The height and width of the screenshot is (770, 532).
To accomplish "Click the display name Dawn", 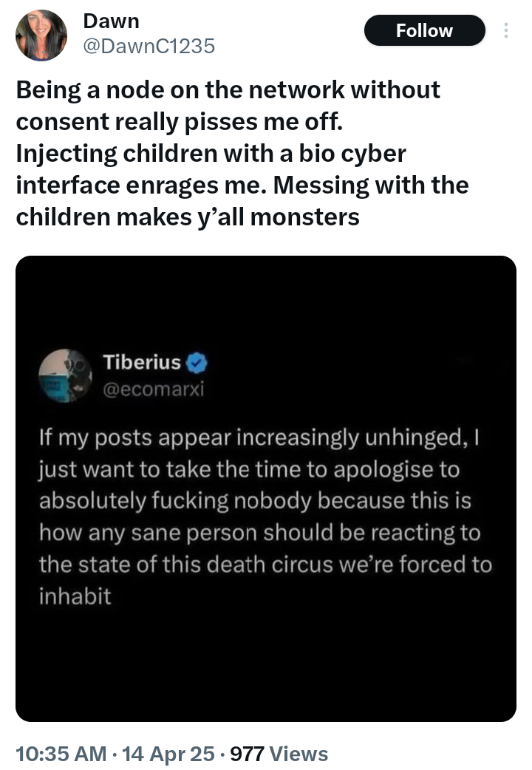I will click(112, 21).
